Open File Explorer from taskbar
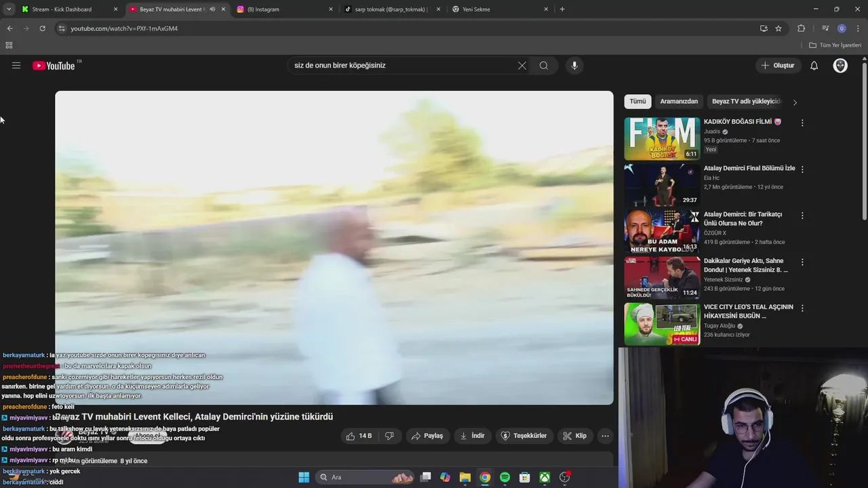 pos(465,477)
